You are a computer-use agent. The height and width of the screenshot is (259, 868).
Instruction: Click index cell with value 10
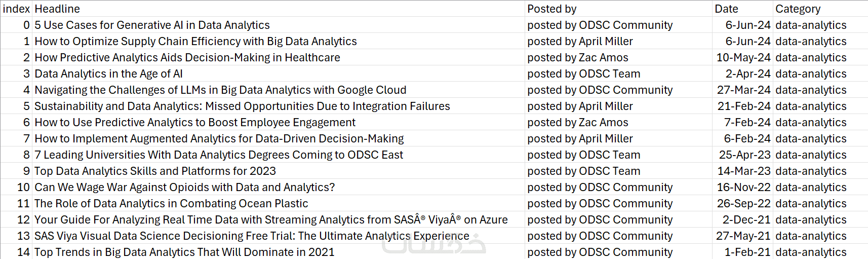[23, 187]
